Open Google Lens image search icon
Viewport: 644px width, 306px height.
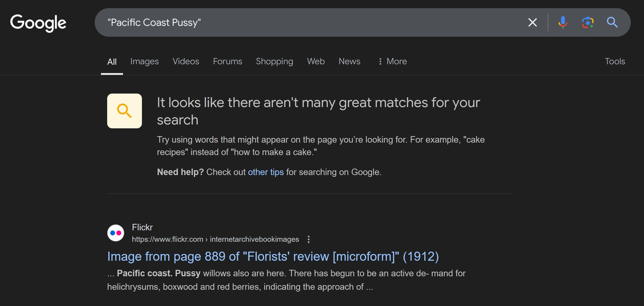pos(588,22)
